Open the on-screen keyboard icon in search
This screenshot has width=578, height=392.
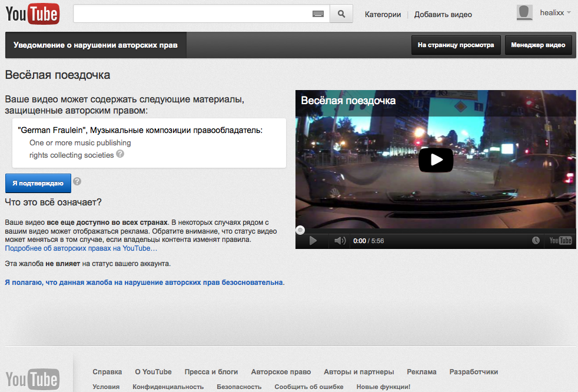pyautogui.click(x=318, y=14)
